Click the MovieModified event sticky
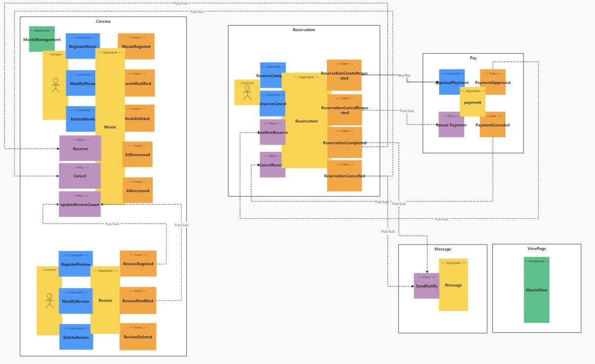The width and height of the screenshot is (595, 364). (x=136, y=83)
